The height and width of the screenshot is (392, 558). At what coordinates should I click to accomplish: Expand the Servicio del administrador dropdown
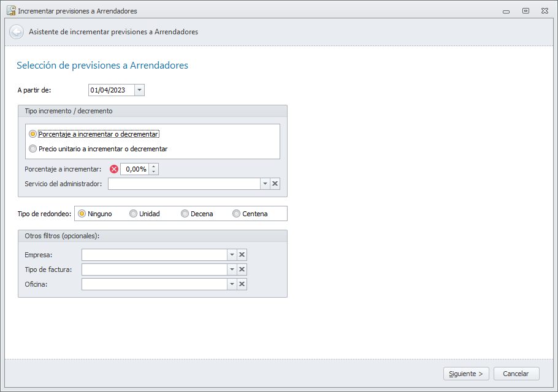point(265,184)
